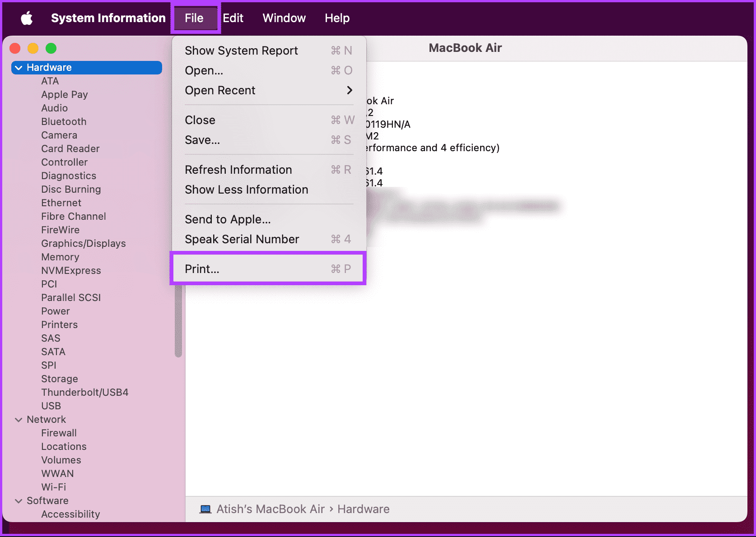Select Apple Pay in the sidebar
Viewport: 756px width, 537px height.
[65, 95]
